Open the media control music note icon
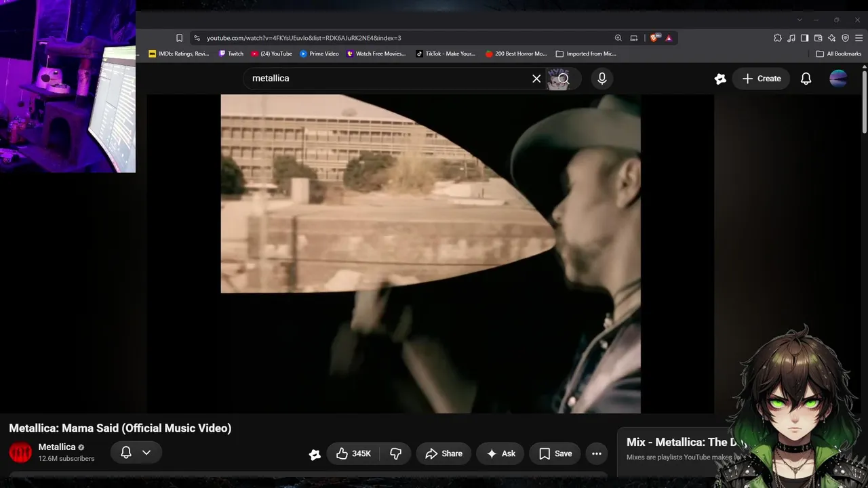 pyautogui.click(x=791, y=38)
